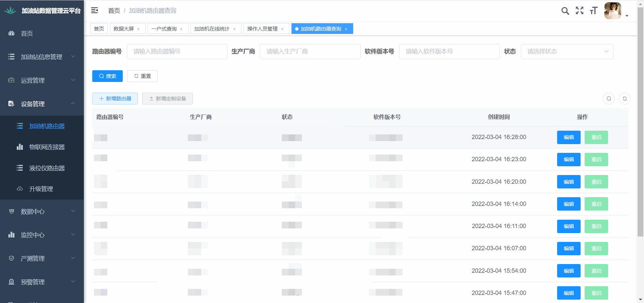
Task: Close the 数据大屏 tab
Action: [x=139, y=29]
